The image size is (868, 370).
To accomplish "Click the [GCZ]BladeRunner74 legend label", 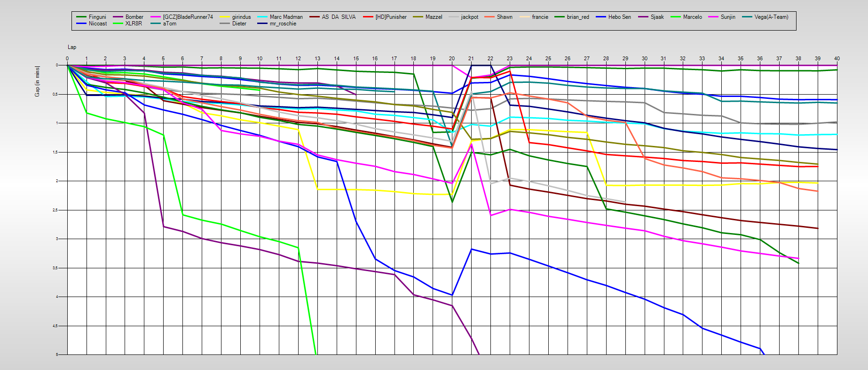I will click(x=188, y=17).
